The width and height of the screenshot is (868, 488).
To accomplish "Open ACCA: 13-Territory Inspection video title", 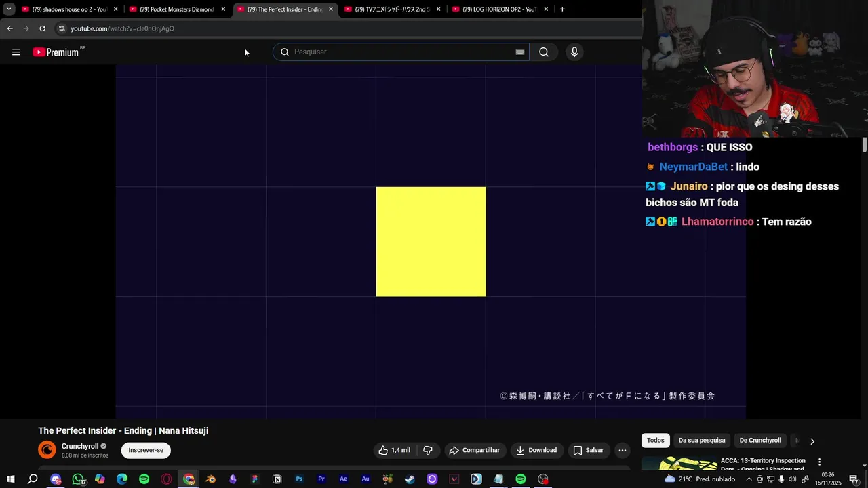I will coord(763,464).
